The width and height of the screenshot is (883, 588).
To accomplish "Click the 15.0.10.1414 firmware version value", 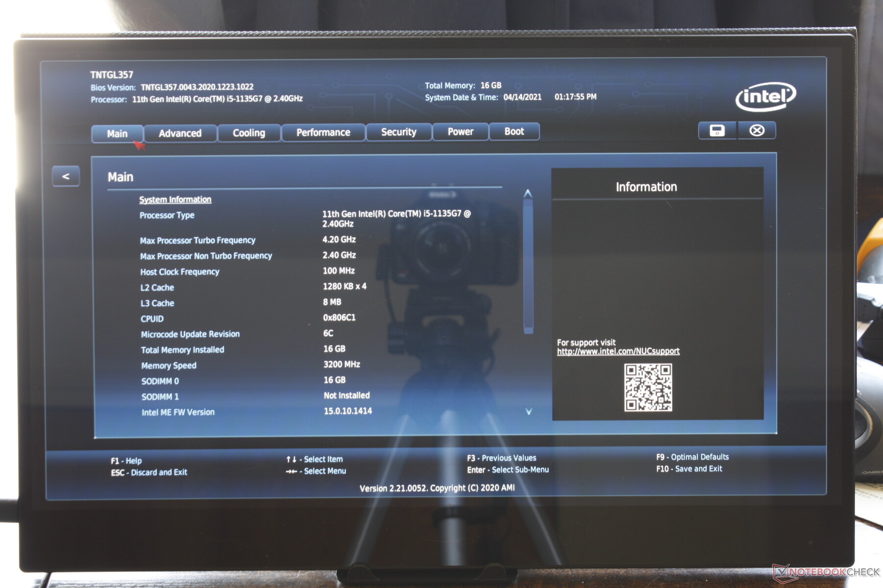I will pyautogui.click(x=347, y=411).
